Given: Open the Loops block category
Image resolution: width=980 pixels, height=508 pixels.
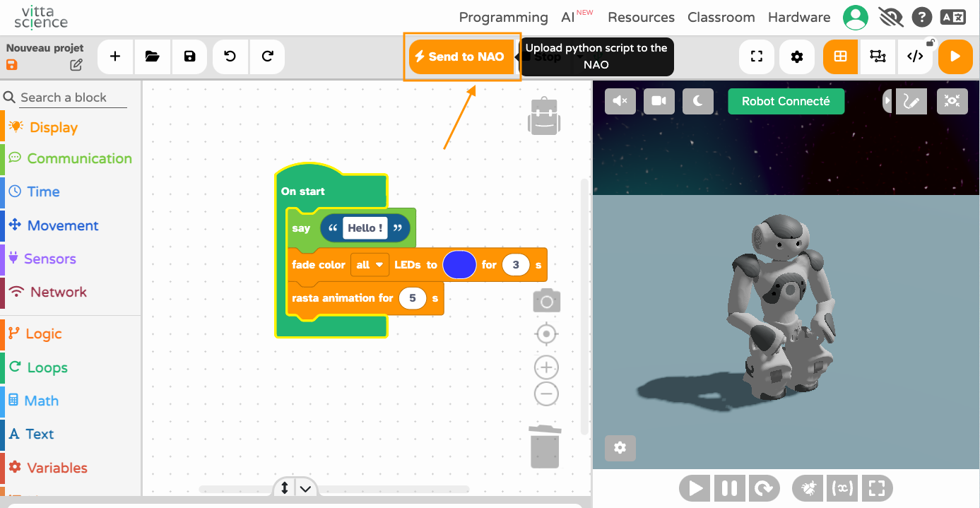Looking at the screenshot, I should tap(71, 367).
